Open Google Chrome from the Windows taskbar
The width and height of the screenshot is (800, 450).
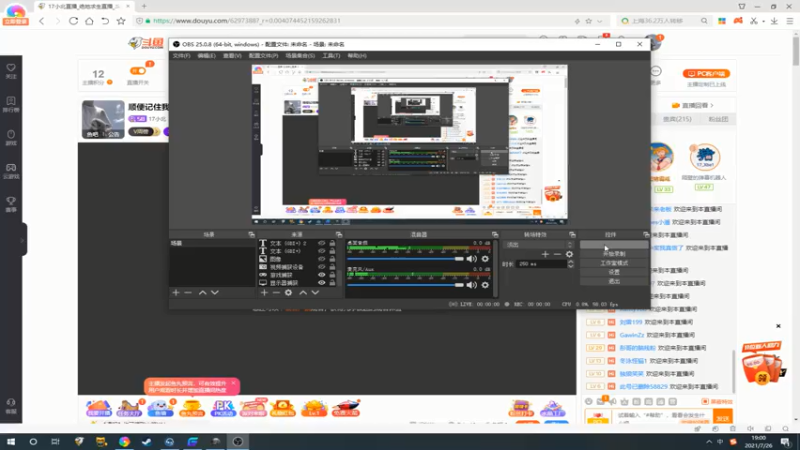[124, 441]
